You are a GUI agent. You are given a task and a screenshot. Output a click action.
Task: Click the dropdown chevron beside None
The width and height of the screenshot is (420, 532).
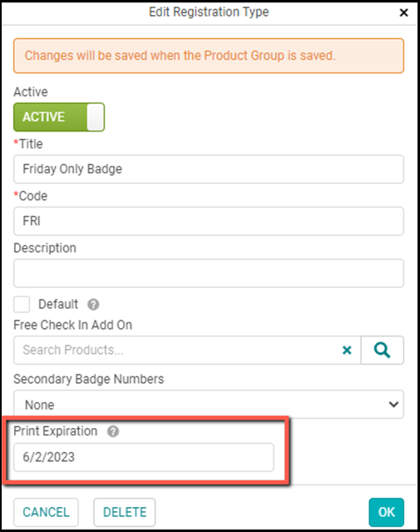(393, 405)
